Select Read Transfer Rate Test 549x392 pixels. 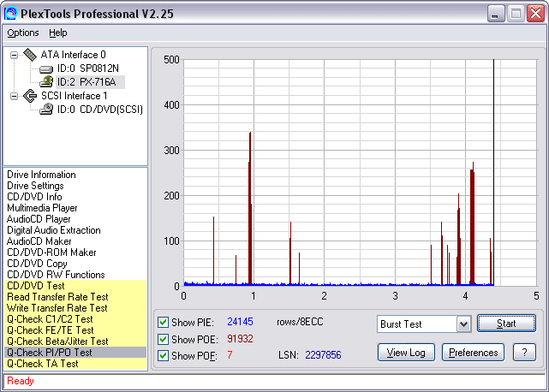pos(75,297)
